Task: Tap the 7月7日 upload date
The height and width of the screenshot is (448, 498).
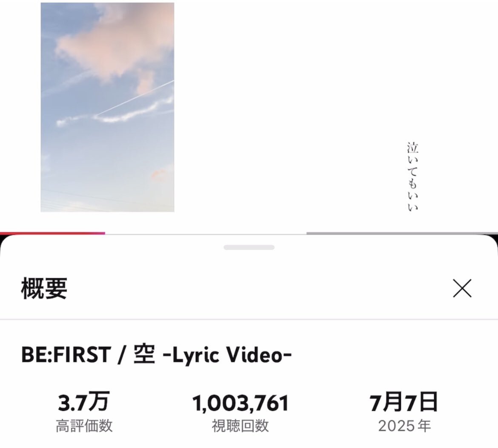Action: coord(404,402)
